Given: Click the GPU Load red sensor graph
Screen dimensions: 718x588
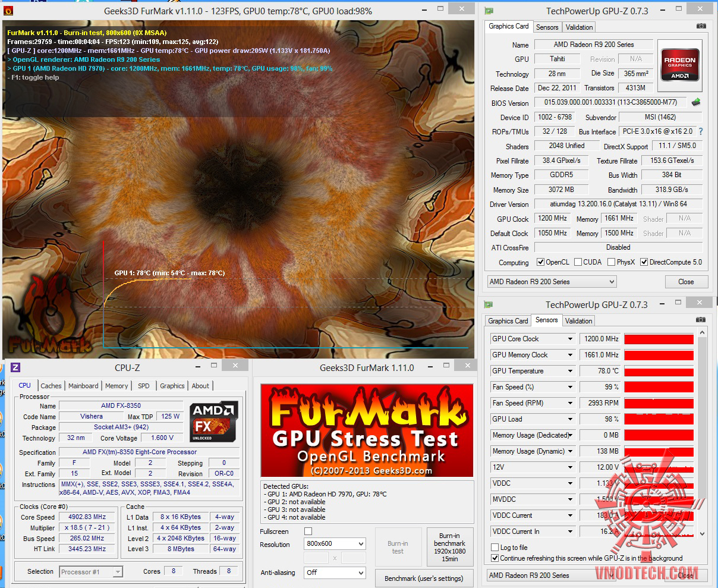Looking at the screenshot, I should pos(659,419).
